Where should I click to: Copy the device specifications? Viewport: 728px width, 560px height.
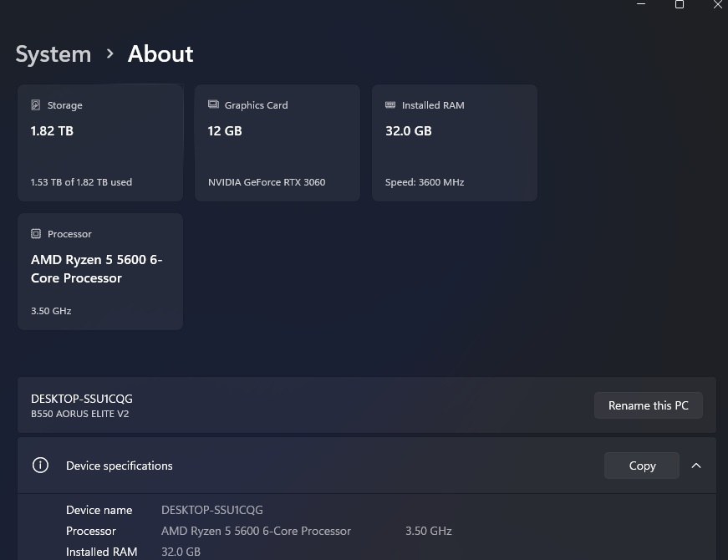(x=641, y=466)
